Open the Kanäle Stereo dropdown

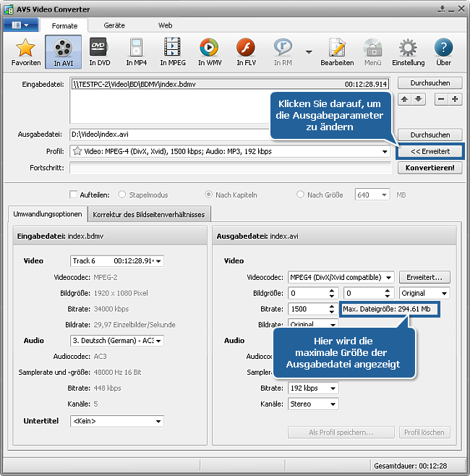pyautogui.click(x=332, y=404)
